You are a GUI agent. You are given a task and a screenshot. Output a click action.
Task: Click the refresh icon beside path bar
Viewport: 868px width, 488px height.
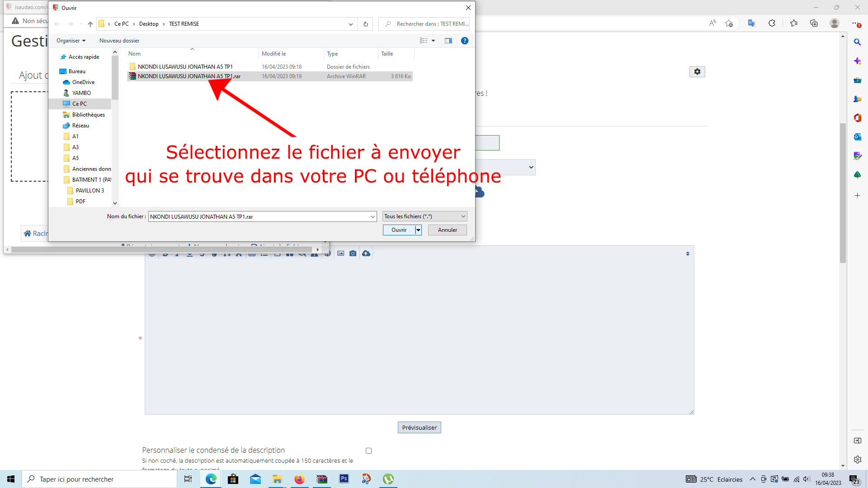[365, 24]
